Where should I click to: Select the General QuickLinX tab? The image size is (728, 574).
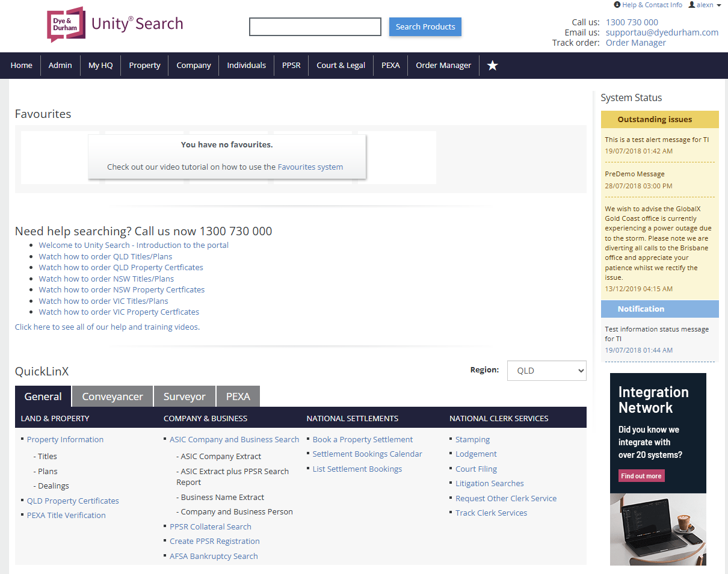point(43,397)
